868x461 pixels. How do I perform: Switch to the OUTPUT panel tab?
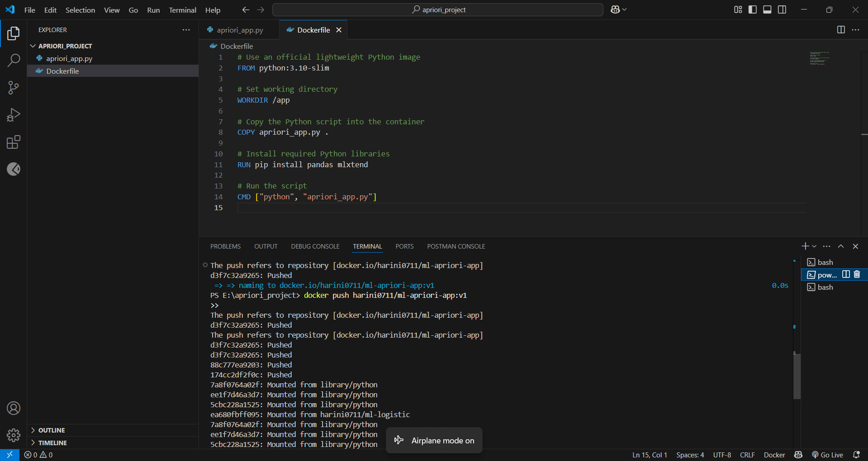pyautogui.click(x=266, y=246)
